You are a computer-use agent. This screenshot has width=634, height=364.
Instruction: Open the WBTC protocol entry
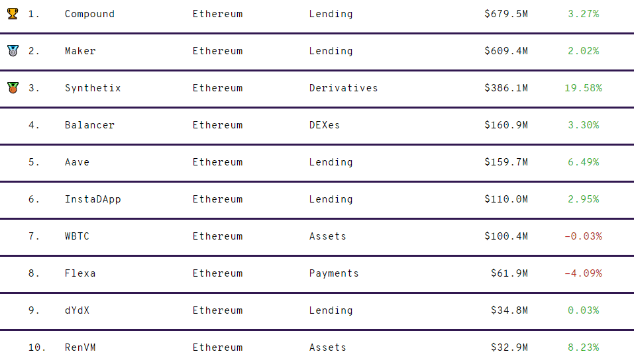click(x=77, y=236)
